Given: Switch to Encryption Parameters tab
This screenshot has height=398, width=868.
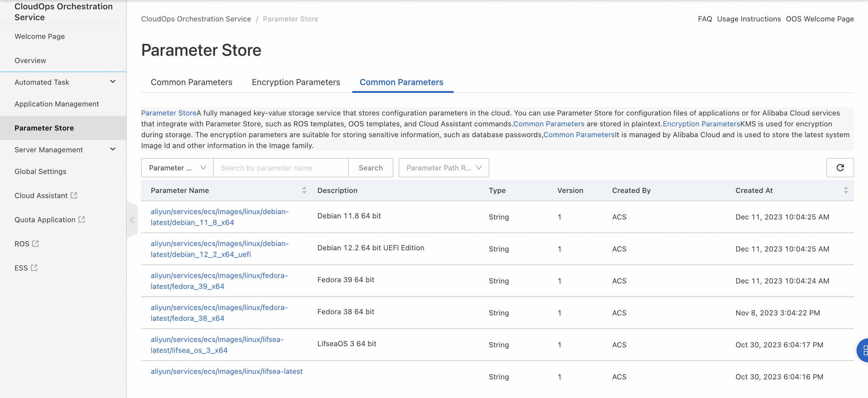Looking at the screenshot, I should coord(296,82).
